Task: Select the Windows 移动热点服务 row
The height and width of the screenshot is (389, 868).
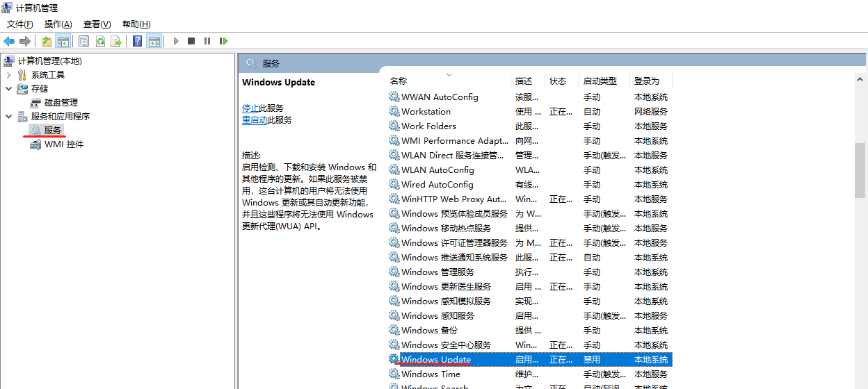Action: [529, 228]
